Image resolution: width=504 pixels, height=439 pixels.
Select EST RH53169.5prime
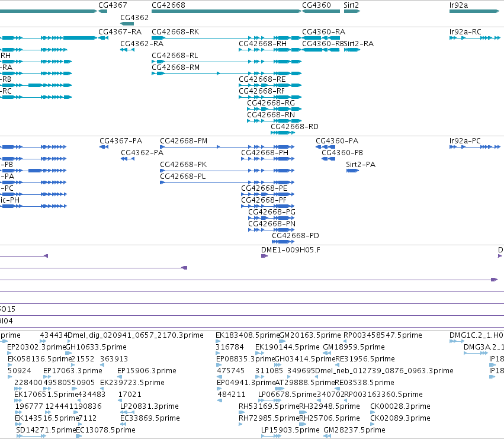(241, 412)
